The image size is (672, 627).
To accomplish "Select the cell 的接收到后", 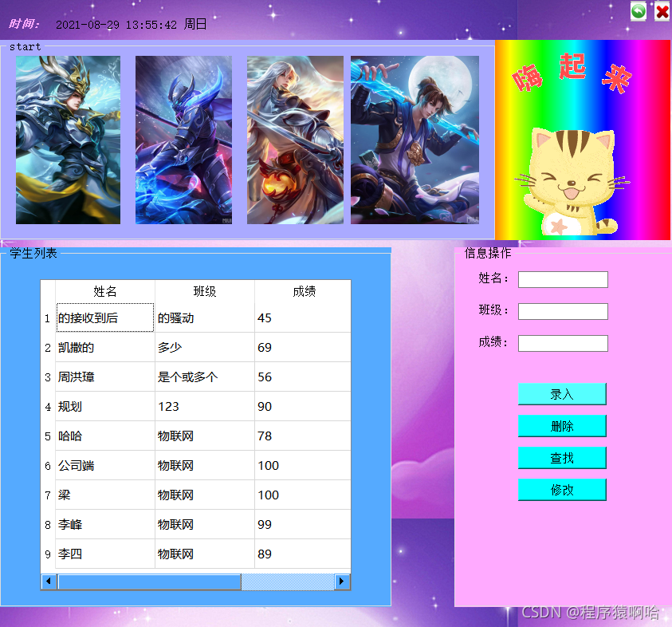I will click(x=105, y=317).
